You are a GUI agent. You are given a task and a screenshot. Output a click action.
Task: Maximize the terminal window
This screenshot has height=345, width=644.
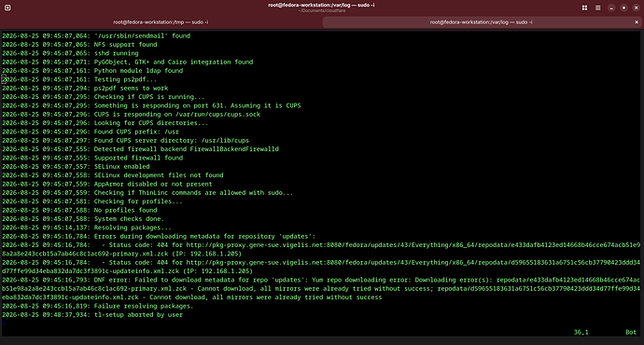coord(623,7)
